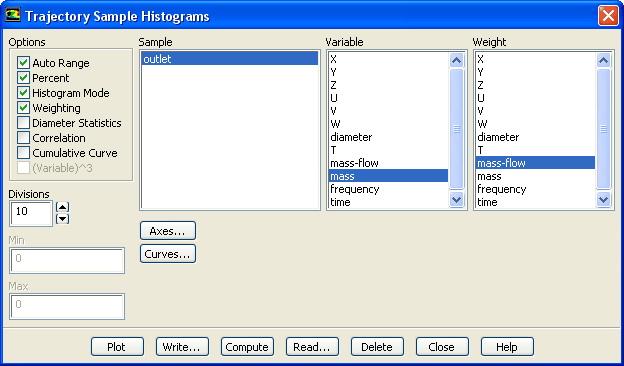Select mass in the Variable list
The height and width of the screenshot is (366, 624).
(x=388, y=176)
